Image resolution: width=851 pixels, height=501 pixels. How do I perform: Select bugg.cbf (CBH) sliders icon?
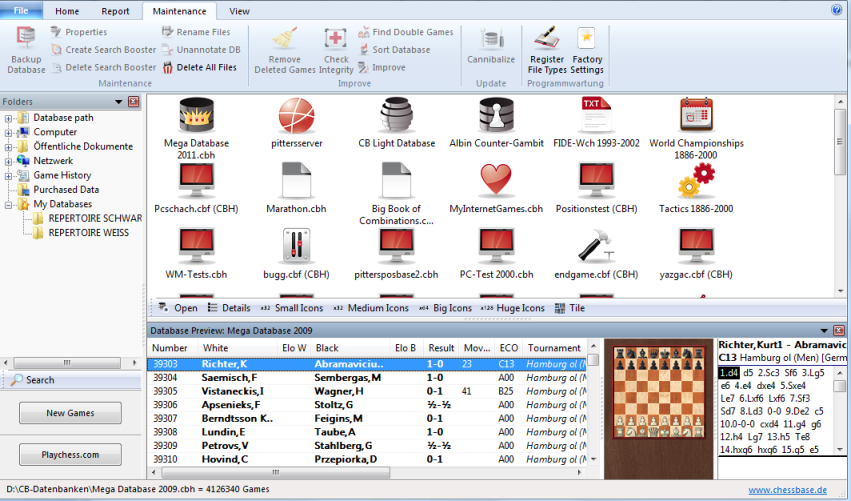pos(296,246)
